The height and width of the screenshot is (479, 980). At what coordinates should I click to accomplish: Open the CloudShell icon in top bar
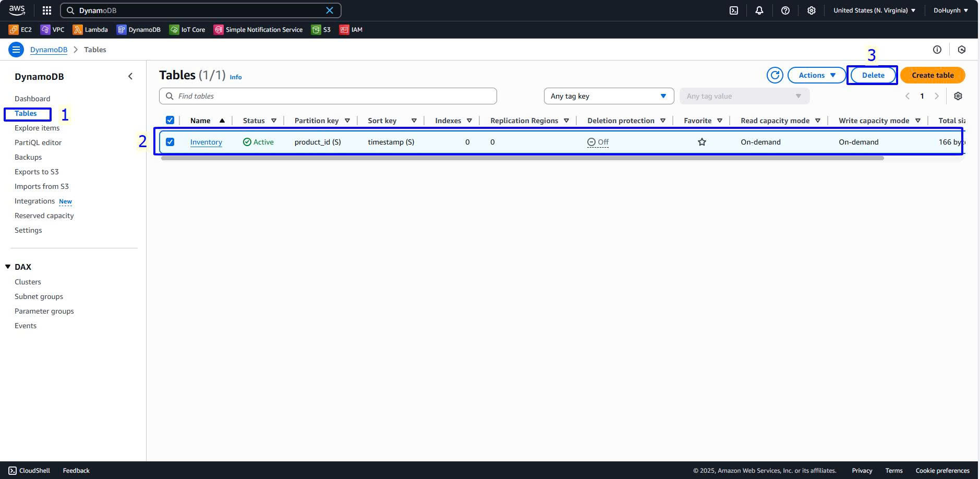pyautogui.click(x=733, y=10)
